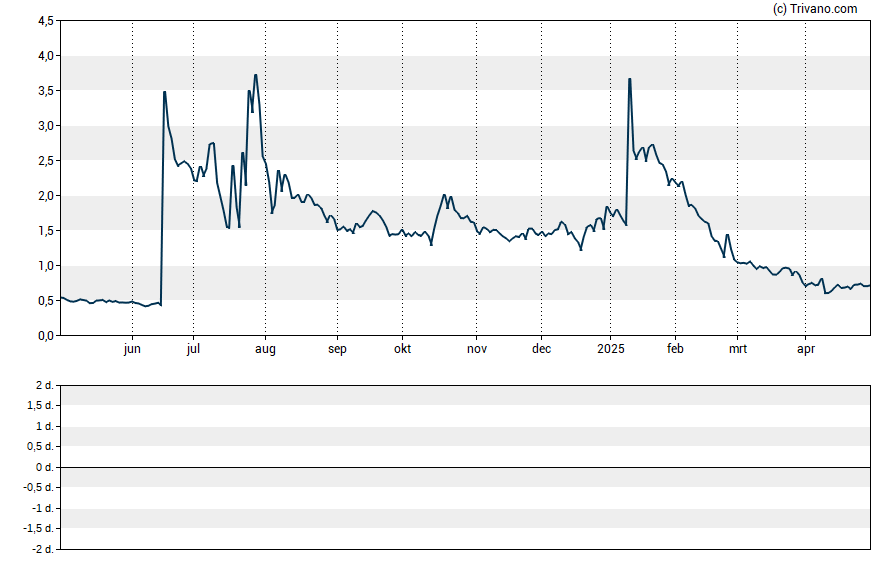
Task: Click the '0,5 d.' label on lower chart
Action: [x=40, y=447]
